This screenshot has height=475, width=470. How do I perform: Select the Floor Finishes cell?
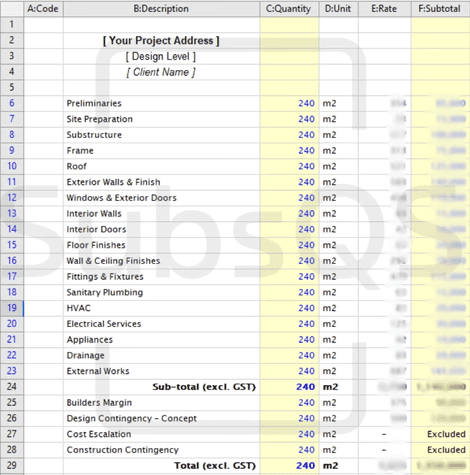pos(161,245)
